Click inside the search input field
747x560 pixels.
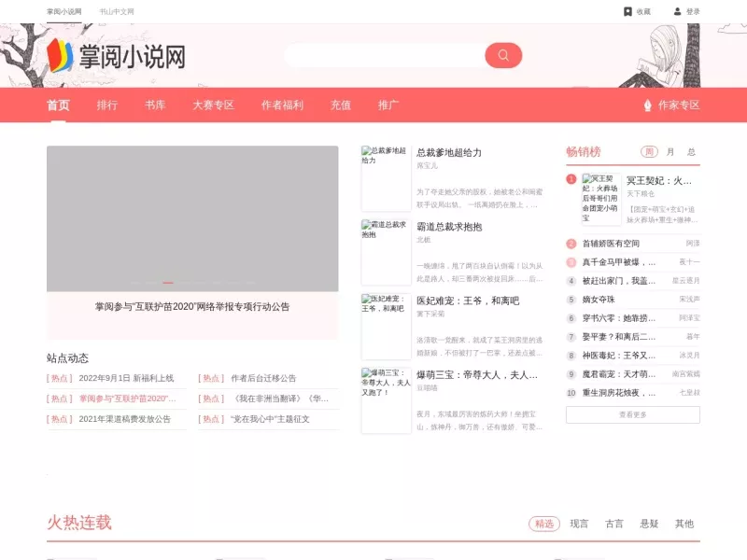coord(385,56)
